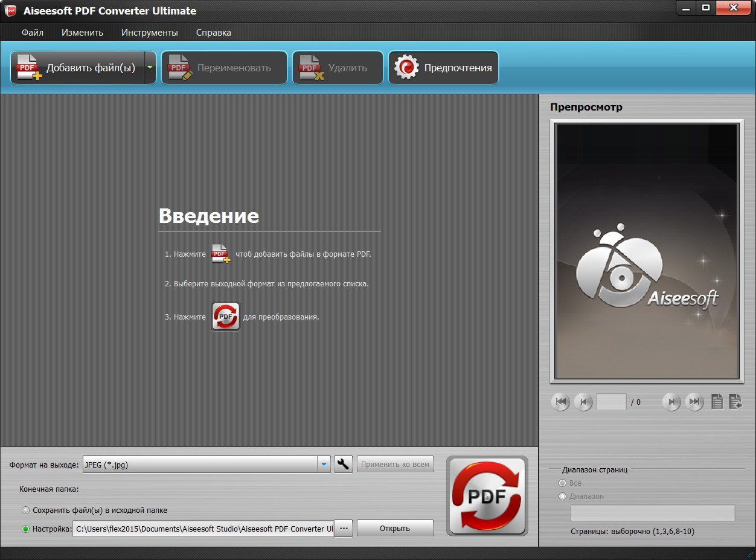This screenshot has height=560, width=756.
Task: Click the destination folder path field
Action: (203, 529)
